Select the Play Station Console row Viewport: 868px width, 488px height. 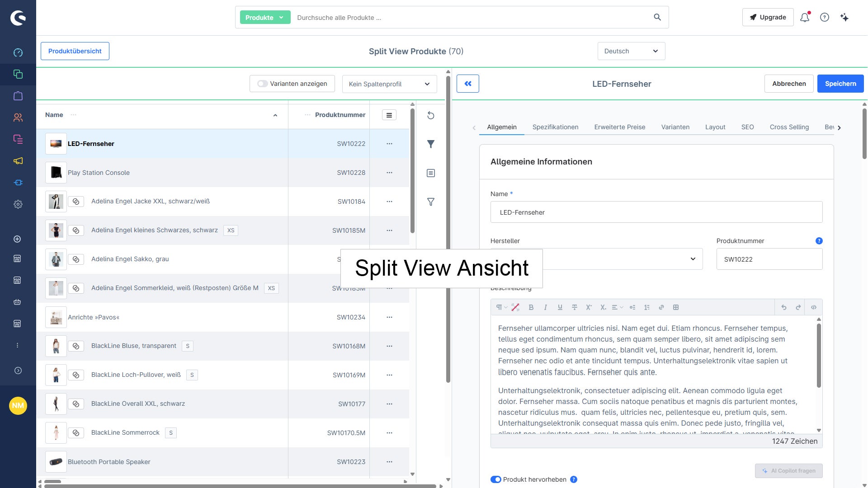pos(222,173)
